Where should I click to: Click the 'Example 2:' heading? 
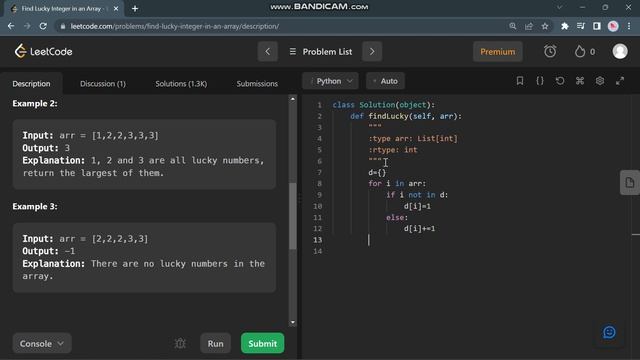pos(35,104)
